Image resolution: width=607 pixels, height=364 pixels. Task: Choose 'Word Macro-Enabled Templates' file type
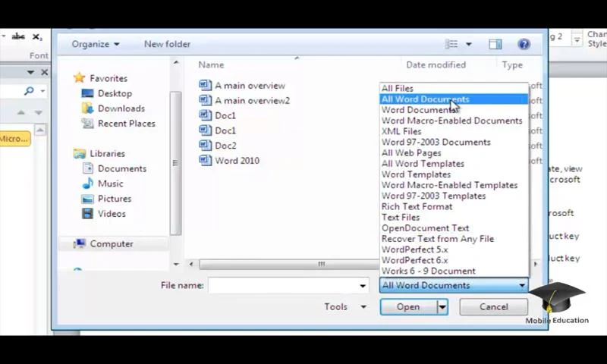pos(454,185)
